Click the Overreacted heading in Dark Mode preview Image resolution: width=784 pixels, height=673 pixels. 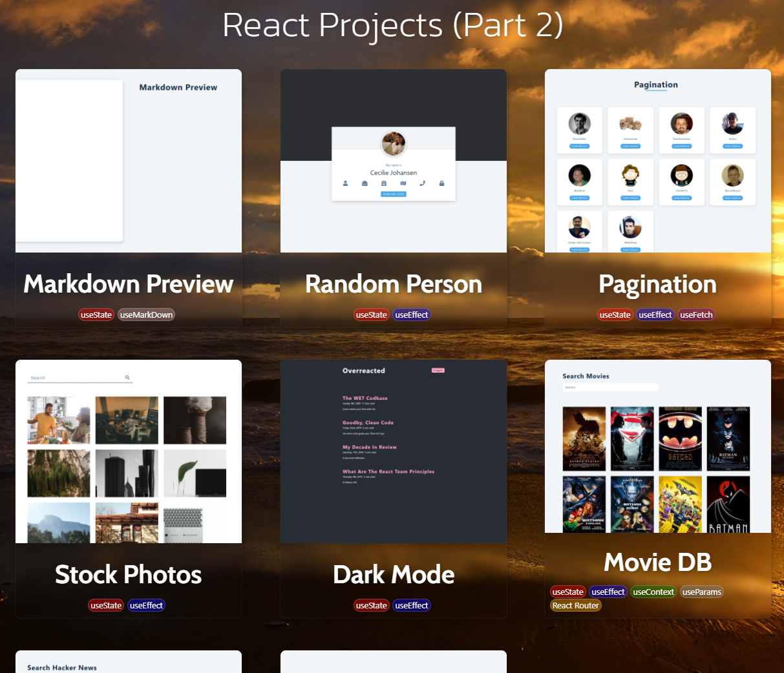[x=364, y=371]
